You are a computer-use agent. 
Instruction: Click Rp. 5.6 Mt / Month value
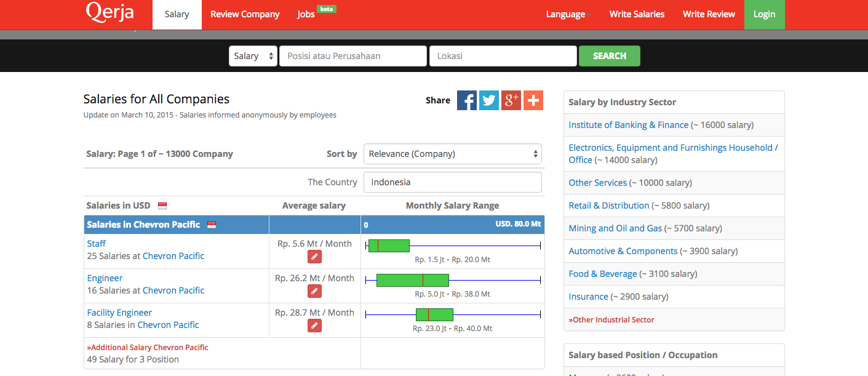(314, 244)
